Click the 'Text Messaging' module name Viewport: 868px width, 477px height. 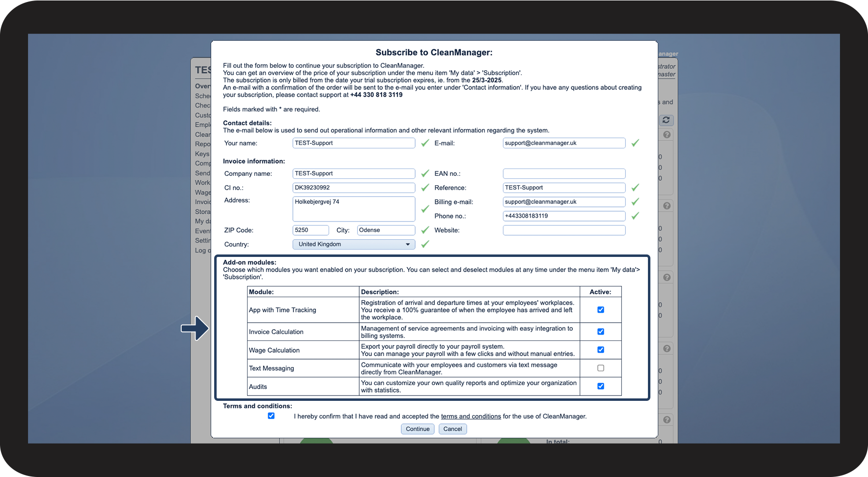[271, 368]
